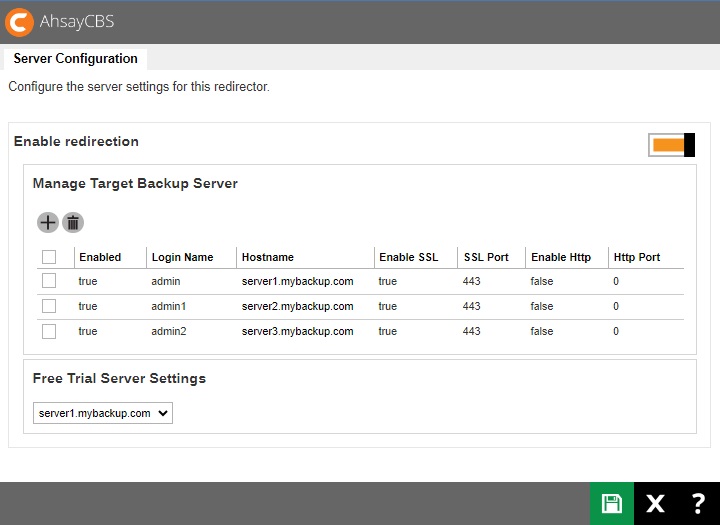
Task: Click the Free Trial Server Settings heading
Action: click(119, 378)
